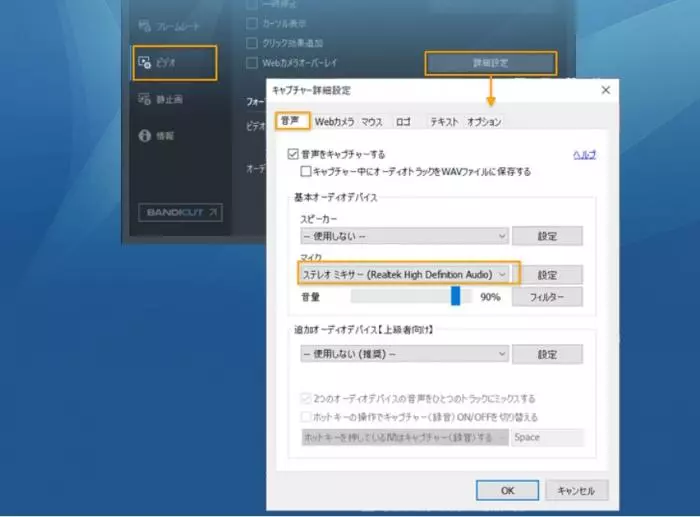Expand the additional audio device dropdown

404,354
